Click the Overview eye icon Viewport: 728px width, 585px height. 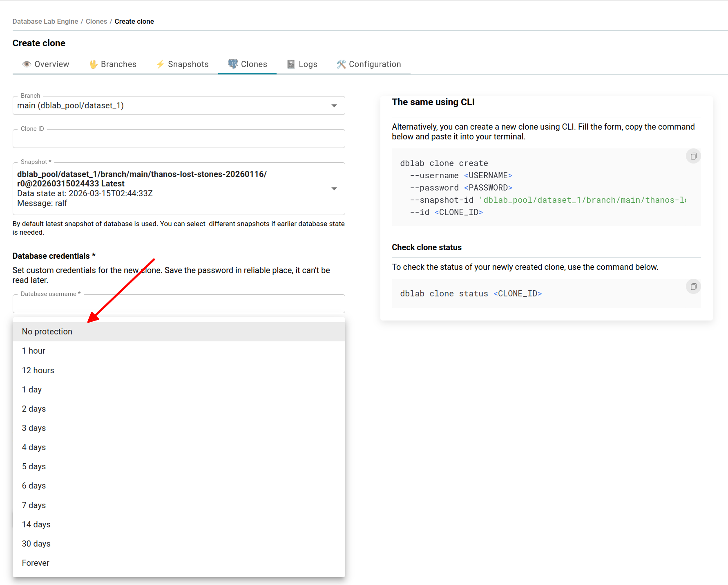pos(26,64)
